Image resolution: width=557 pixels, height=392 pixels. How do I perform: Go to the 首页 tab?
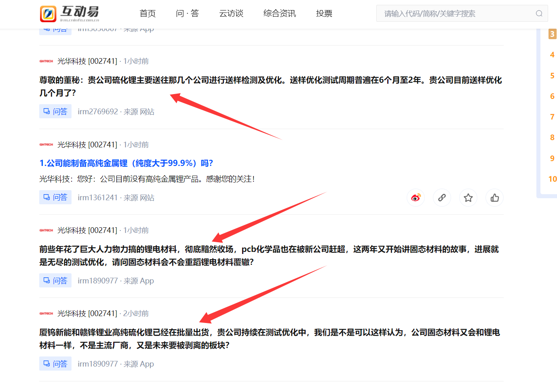click(x=148, y=13)
